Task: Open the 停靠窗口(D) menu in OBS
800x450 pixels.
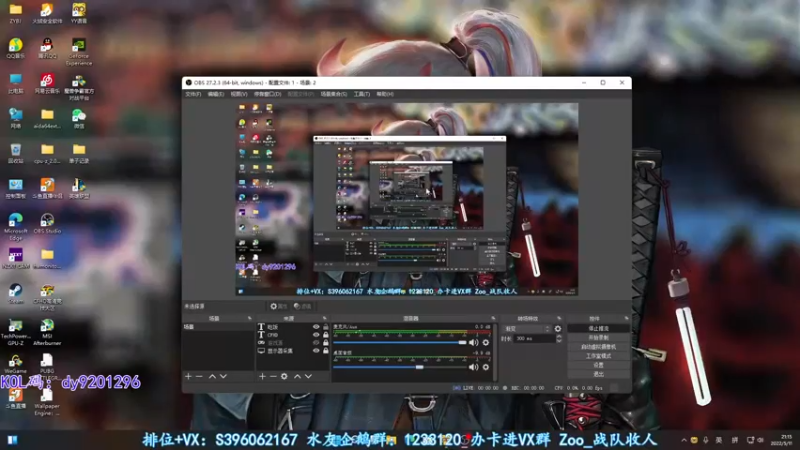Action: (267, 94)
